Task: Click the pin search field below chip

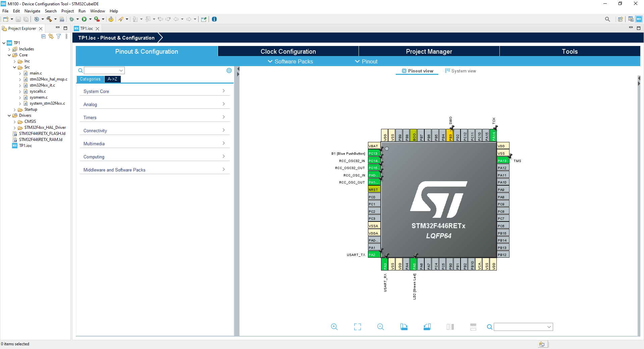Action: [x=523, y=327]
